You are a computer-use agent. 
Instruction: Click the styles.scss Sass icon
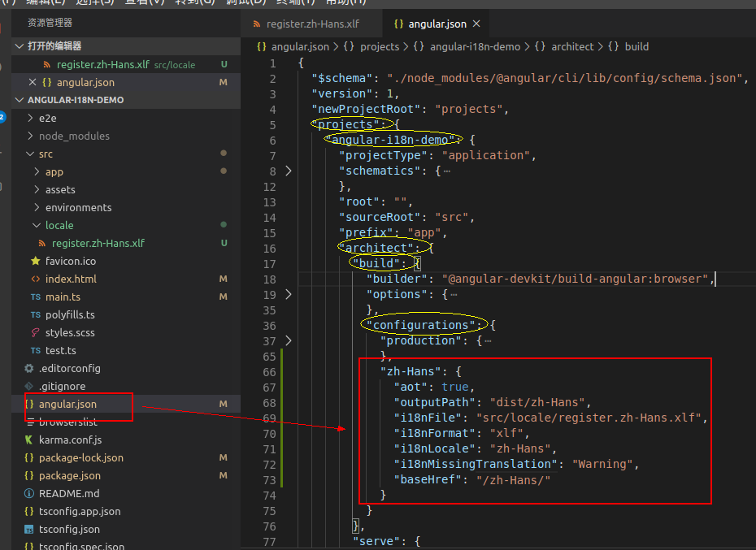tap(35, 332)
